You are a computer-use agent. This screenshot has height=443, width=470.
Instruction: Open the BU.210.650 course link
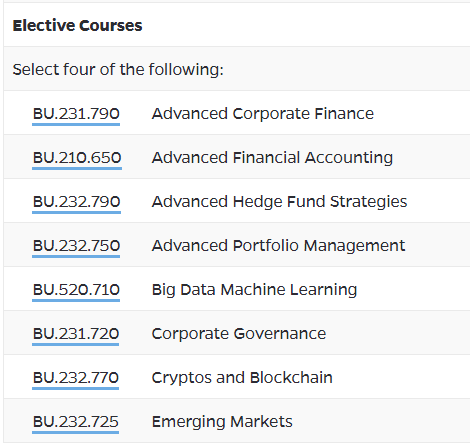tap(77, 158)
